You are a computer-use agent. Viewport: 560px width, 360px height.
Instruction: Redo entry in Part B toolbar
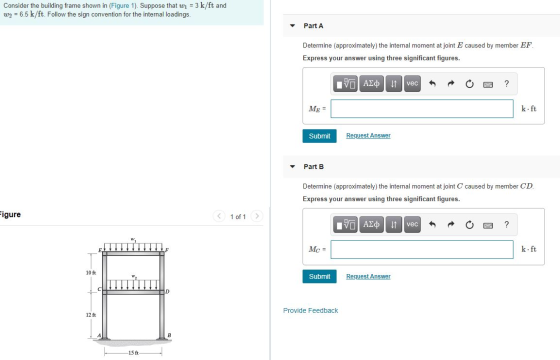[x=451, y=225]
